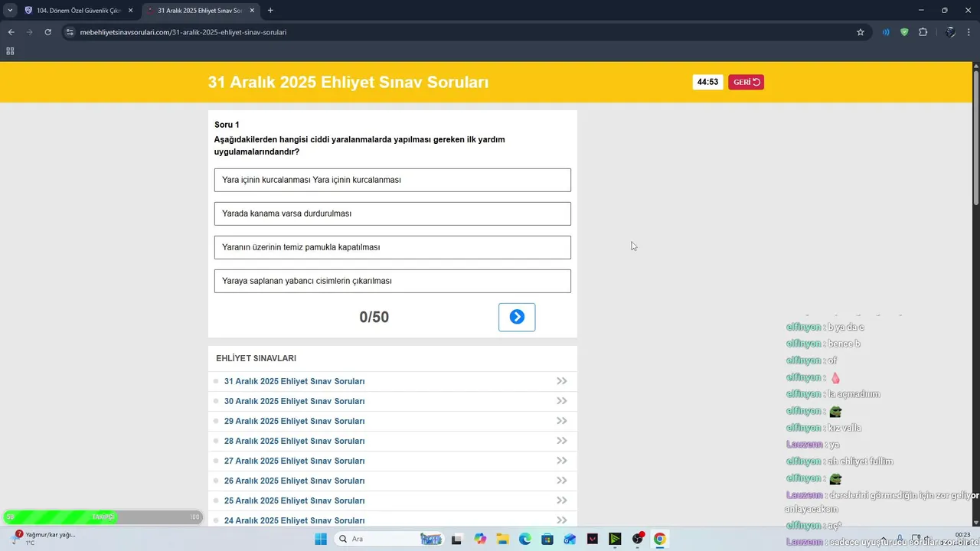Open the apps grid in bookmarks bar
Screen dimensions: 980x551
pyautogui.click(x=10, y=51)
